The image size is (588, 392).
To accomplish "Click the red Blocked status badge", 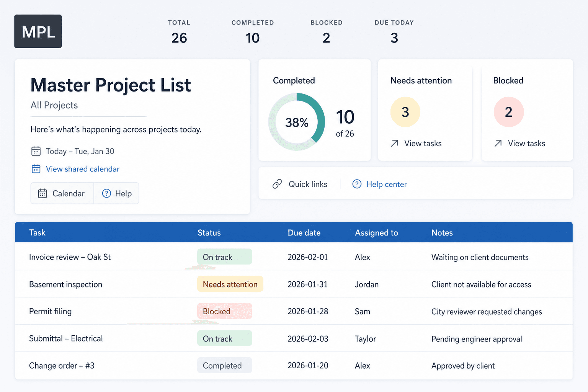I will coord(225,311).
